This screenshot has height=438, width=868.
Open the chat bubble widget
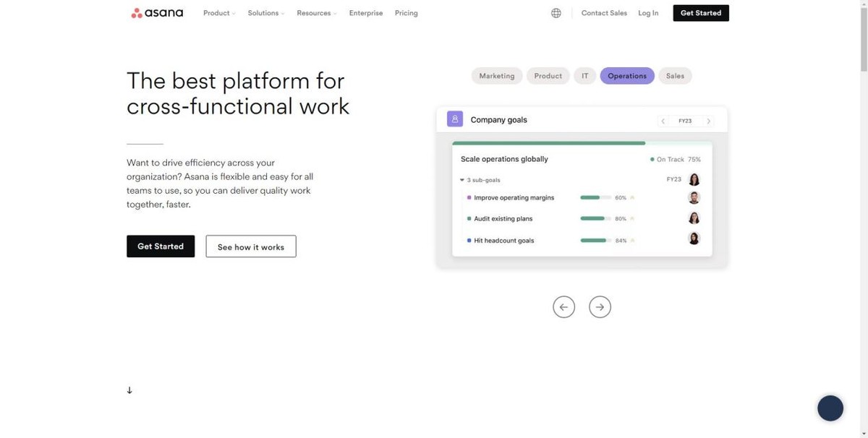coord(830,408)
